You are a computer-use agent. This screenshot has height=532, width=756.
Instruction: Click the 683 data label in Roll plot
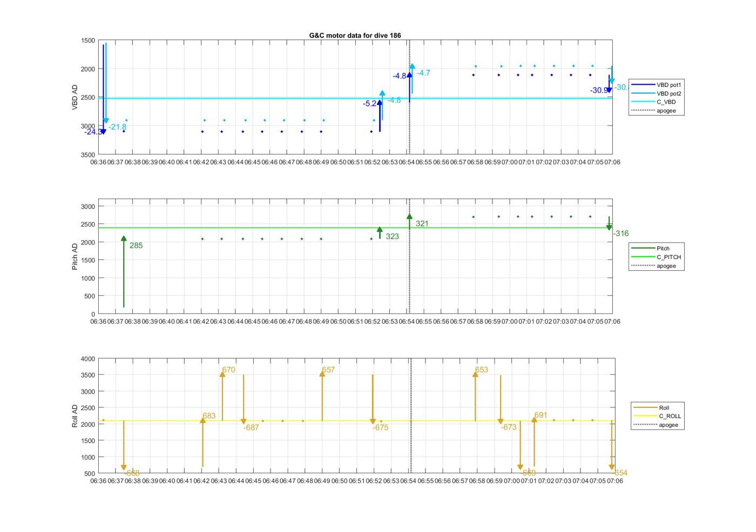pos(209,416)
